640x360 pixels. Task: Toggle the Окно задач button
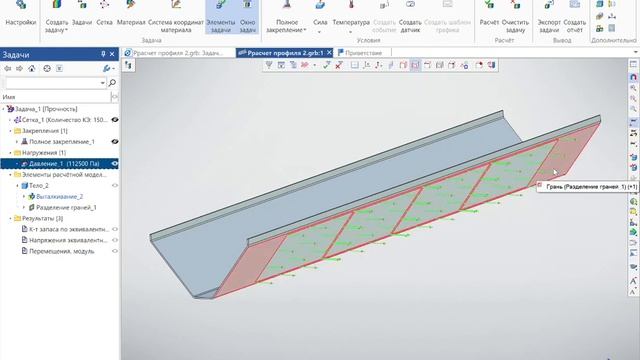click(247, 16)
